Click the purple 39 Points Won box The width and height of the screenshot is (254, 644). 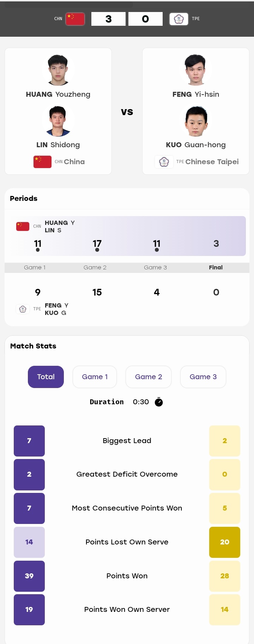pos(29,576)
